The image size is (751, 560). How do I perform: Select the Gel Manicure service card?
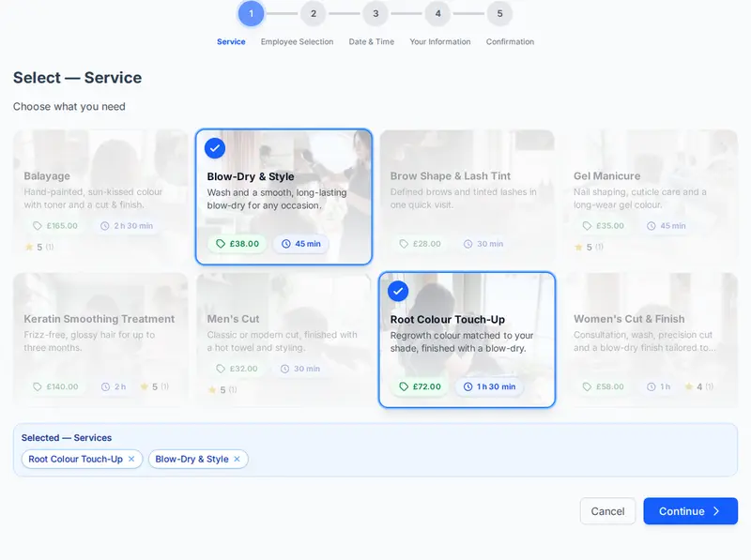[x=651, y=196]
